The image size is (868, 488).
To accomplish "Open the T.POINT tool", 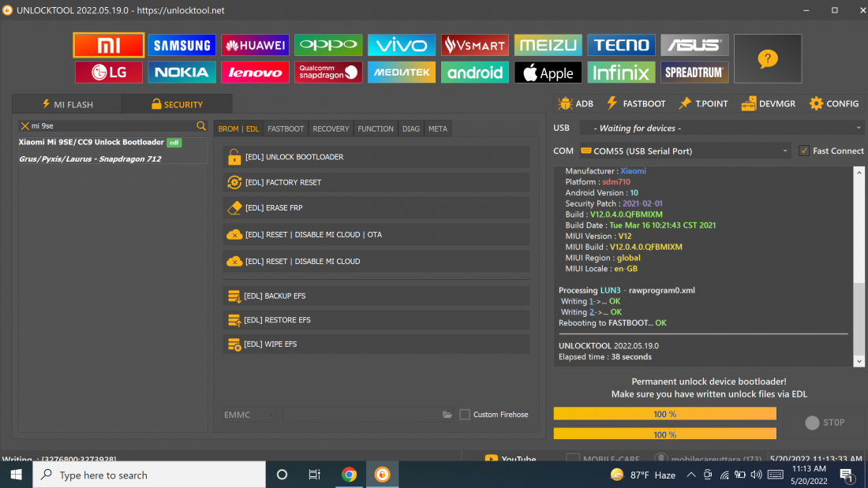I will (x=704, y=103).
